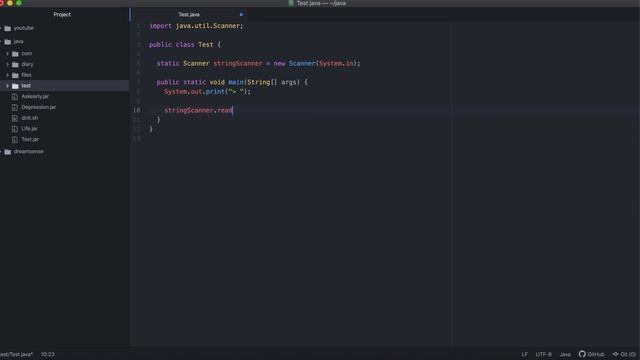Click the youtube folder icon
Viewport: 640px width, 360px height.
point(8,28)
